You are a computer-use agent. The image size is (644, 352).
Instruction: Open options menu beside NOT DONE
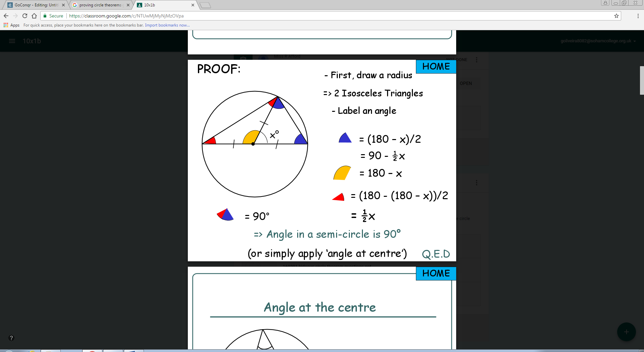[476, 60]
